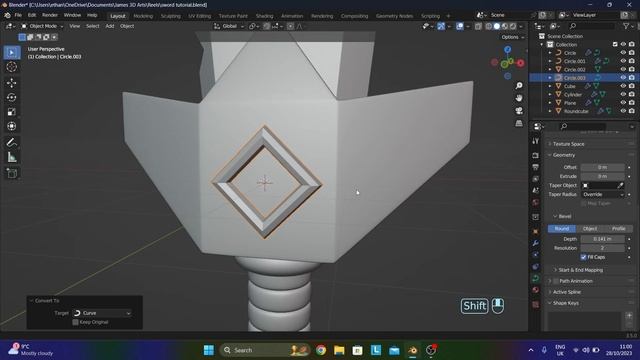Toggle camera view with the camera icon
Screen dimensions: 640x360
coord(519,111)
